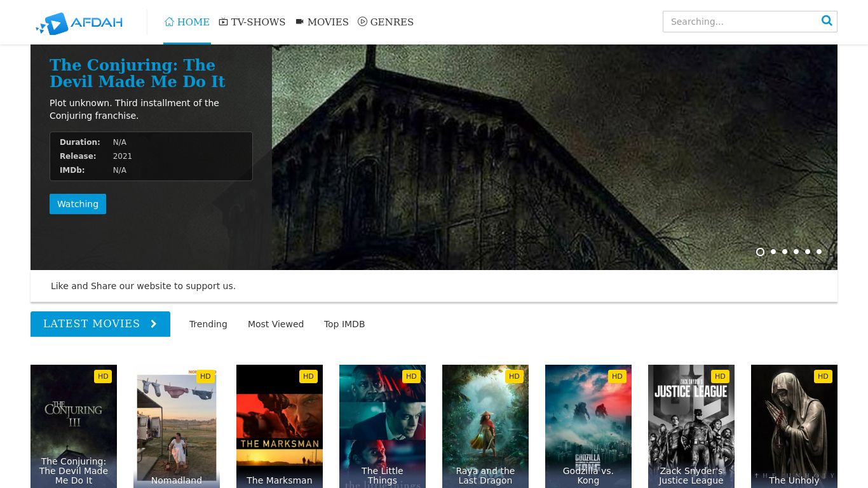Click the HD badge on The Marksman poster
Screen dimensions: 868x488
click(308, 376)
